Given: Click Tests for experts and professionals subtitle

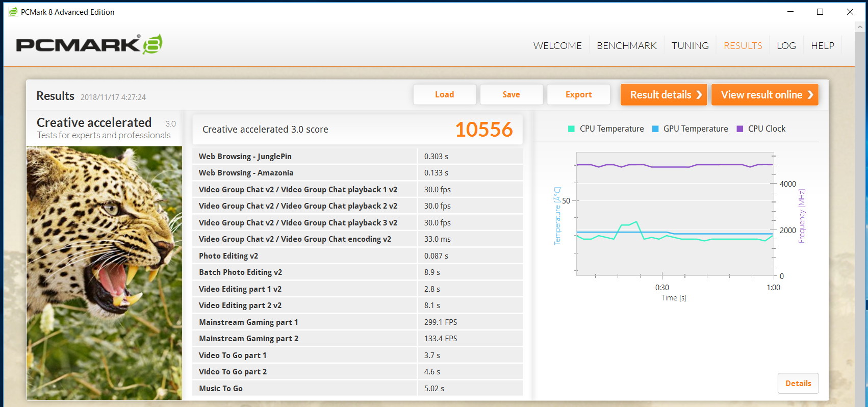Looking at the screenshot, I should (104, 135).
